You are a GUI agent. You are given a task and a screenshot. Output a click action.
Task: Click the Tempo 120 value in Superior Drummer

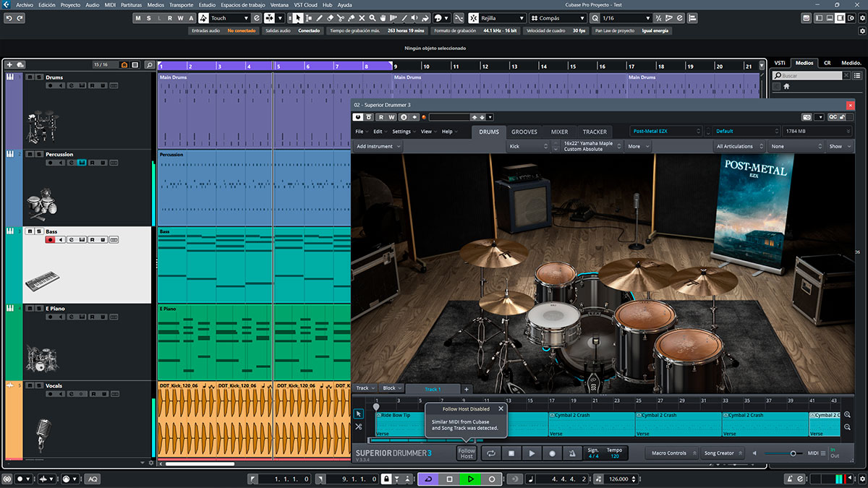point(614,457)
